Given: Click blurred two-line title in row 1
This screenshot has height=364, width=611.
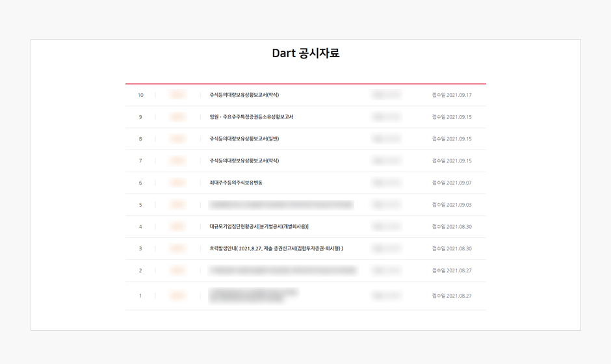Looking at the screenshot, I should pyautogui.click(x=253, y=295).
